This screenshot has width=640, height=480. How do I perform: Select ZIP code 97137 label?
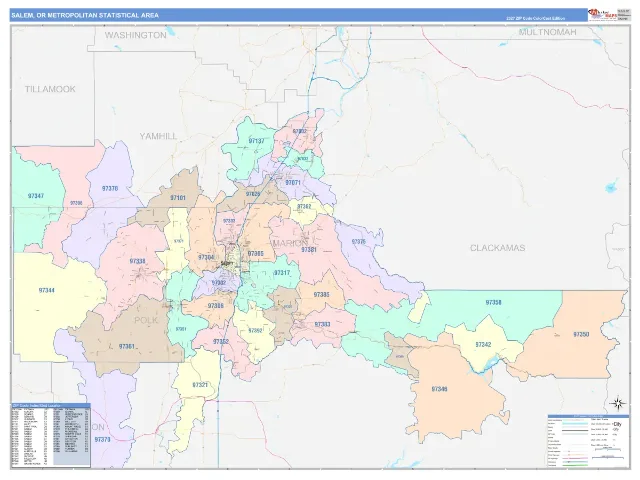[x=256, y=141]
